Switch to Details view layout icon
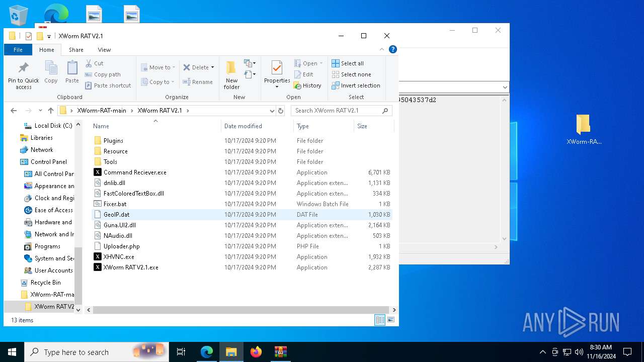This screenshot has height=362, width=644. (380, 320)
